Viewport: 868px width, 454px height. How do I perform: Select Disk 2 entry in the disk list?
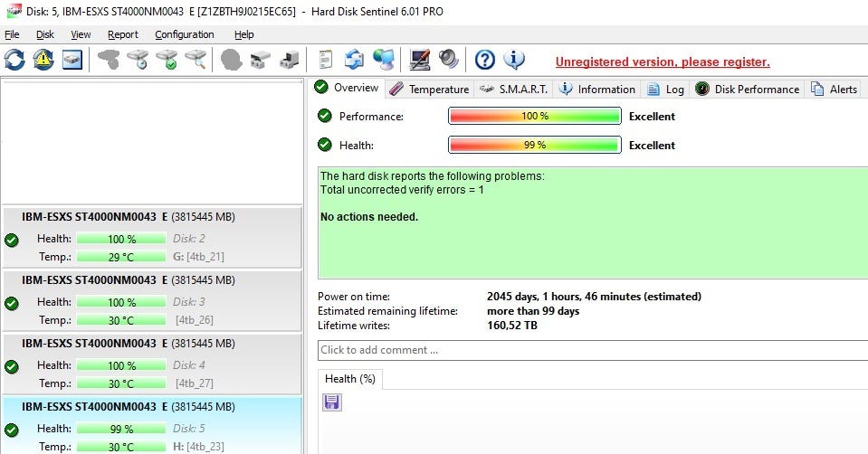point(152,237)
